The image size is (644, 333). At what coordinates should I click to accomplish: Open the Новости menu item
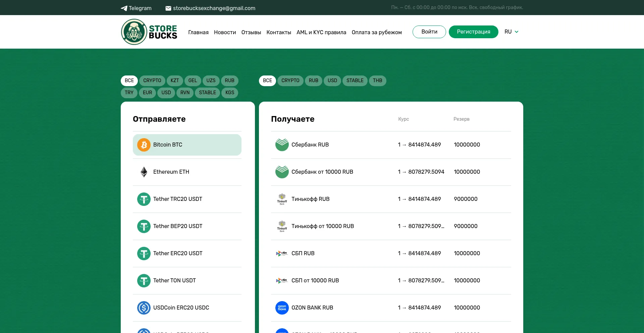click(225, 32)
